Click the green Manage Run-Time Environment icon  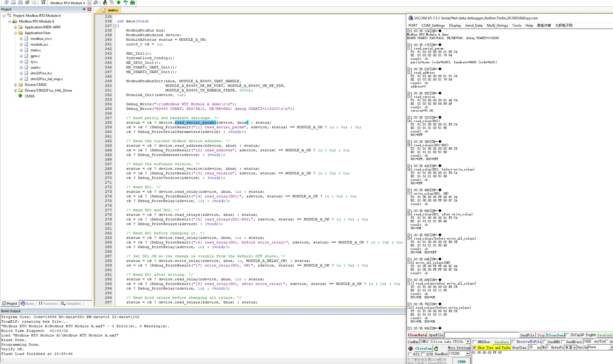[119, 2]
